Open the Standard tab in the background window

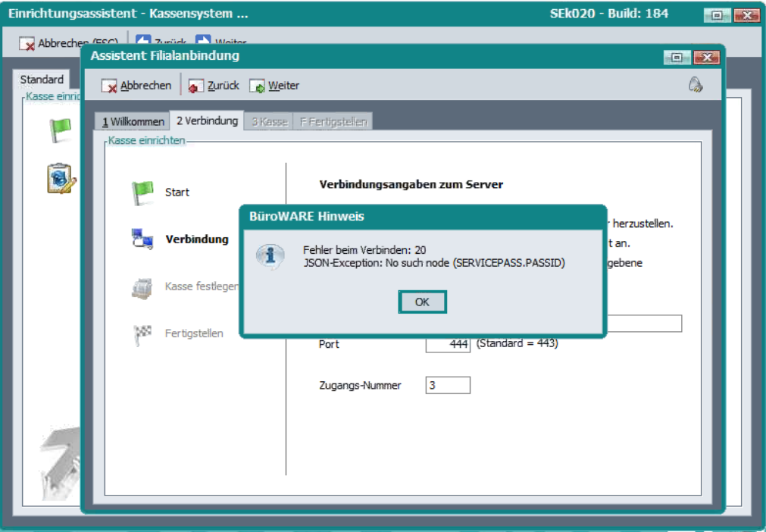point(42,80)
